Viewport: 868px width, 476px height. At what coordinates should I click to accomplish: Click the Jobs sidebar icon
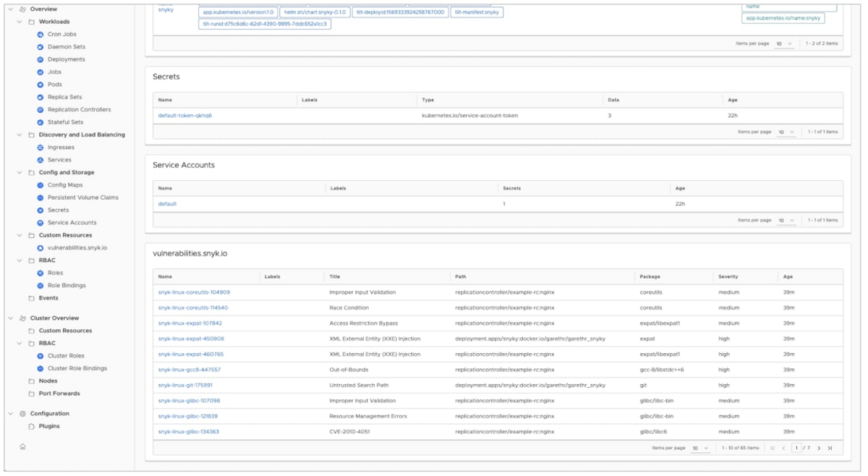point(41,72)
